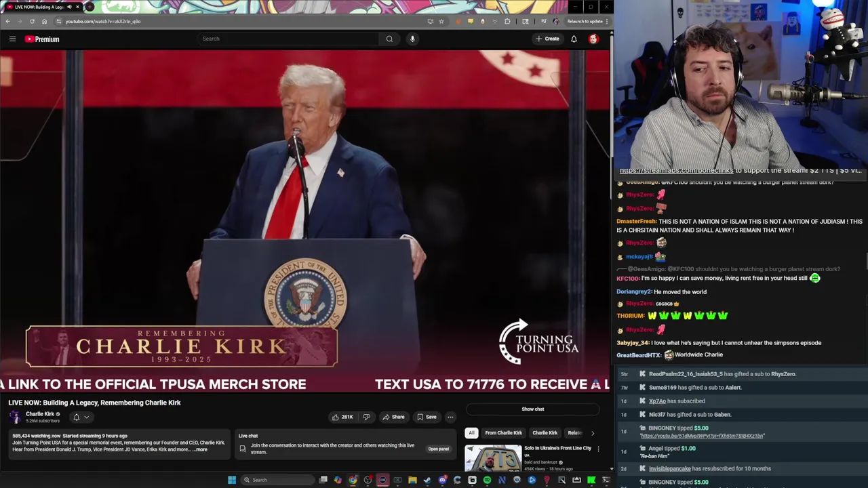The width and height of the screenshot is (868, 488).
Task: Click 'Dorianqrey2: He moved the world' chat message
Action: [x=661, y=291]
